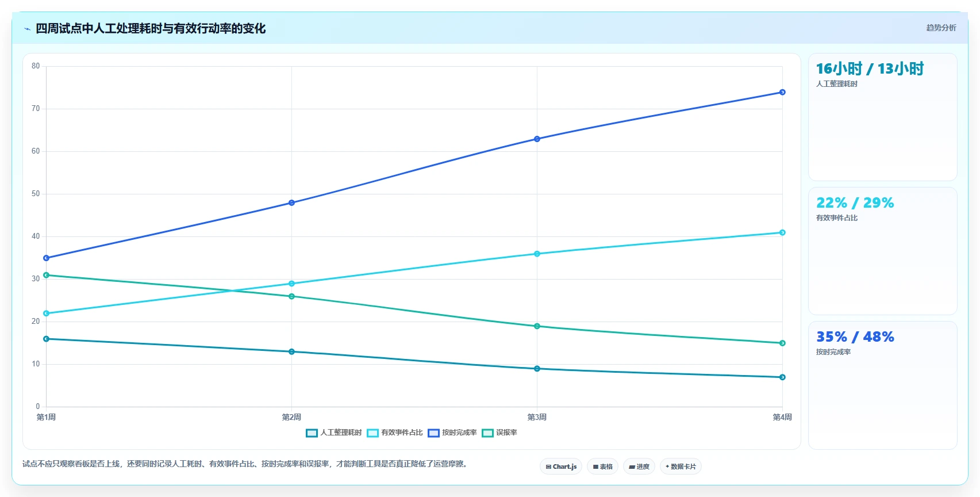Click the 按时完成率 data point at 第2周

[291, 202]
